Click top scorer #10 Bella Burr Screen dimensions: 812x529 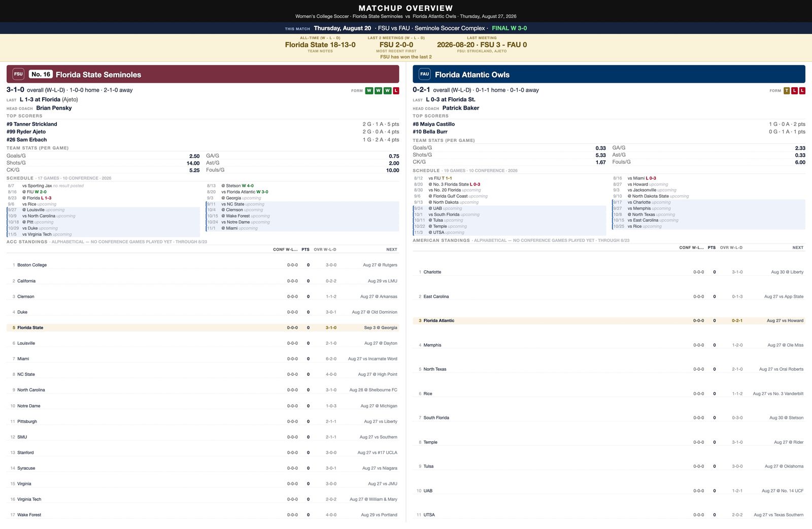point(430,132)
